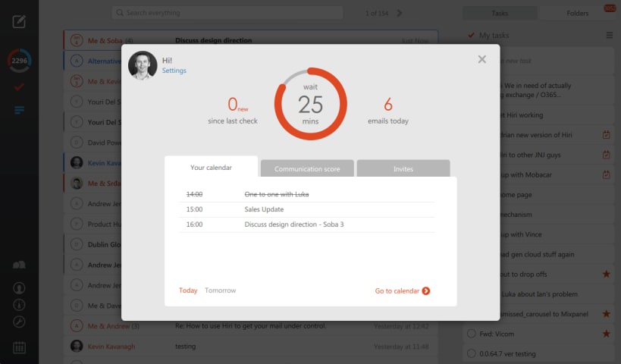Open the 'Me & Dave' email row

click(93, 306)
